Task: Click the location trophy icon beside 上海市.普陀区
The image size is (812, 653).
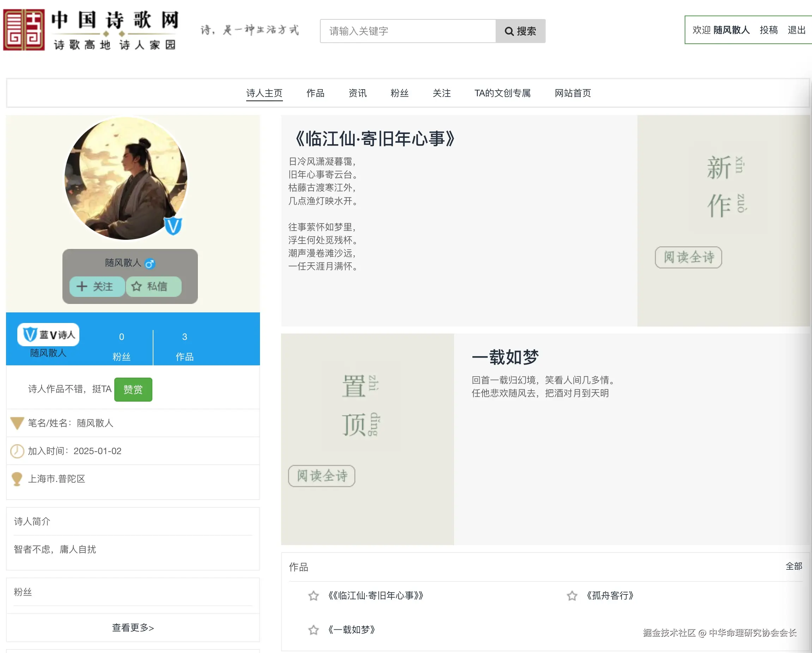Action: click(17, 478)
